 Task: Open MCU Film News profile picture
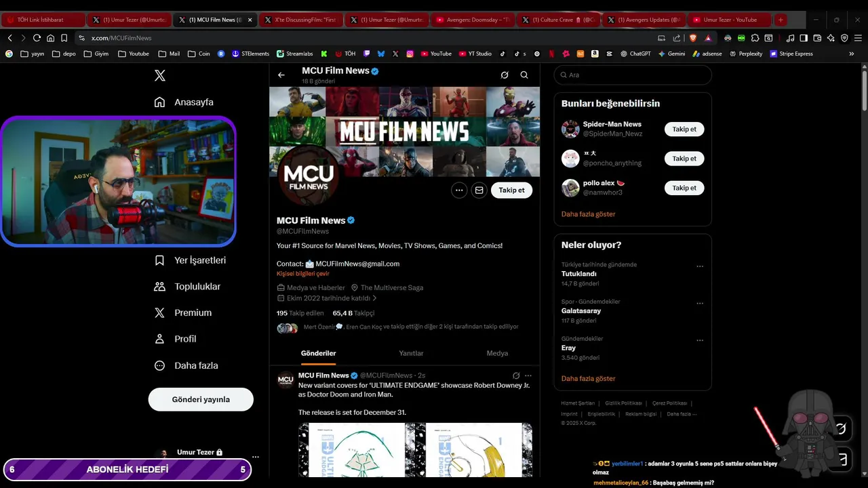coord(309,175)
